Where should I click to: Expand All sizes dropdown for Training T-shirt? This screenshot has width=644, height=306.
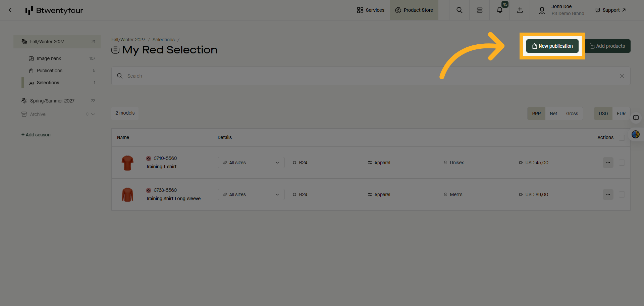(251, 163)
